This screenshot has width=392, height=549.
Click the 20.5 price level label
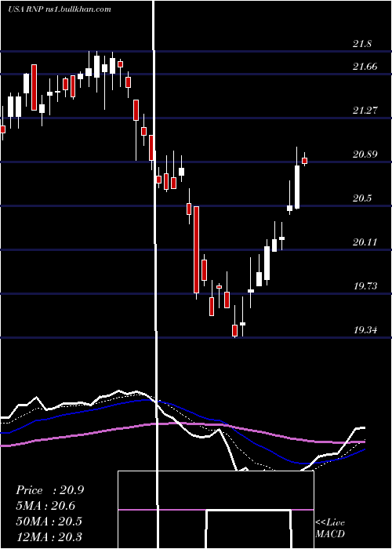[x=362, y=198]
